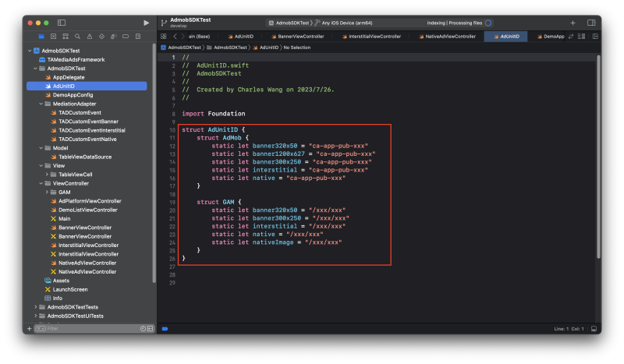Select TADCustomEventBanner file
The height and width of the screenshot is (364, 624).
(88, 122)
